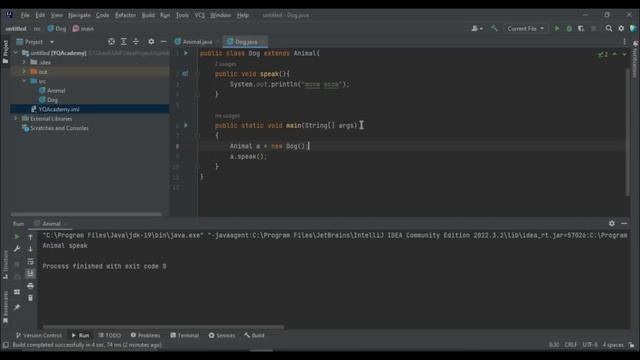Click the up-stack-trace arrow in Run panel
This screenshot has height=360, width=640.
[x=30, y=237]
